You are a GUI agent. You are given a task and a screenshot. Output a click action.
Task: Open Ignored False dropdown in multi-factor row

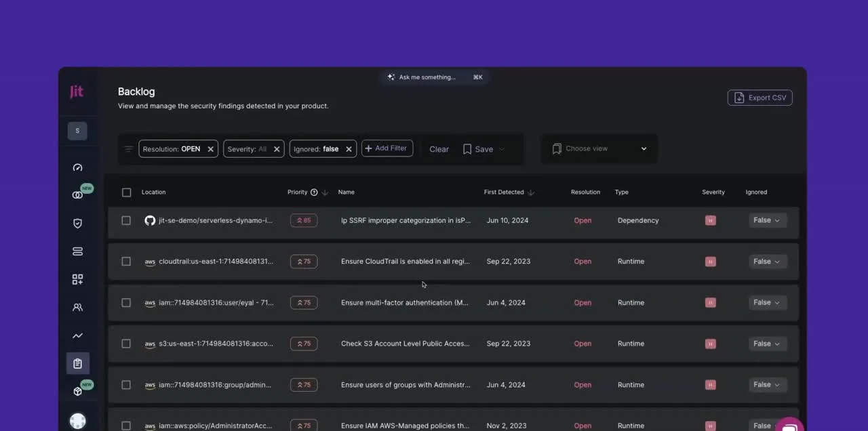[768, 303]
